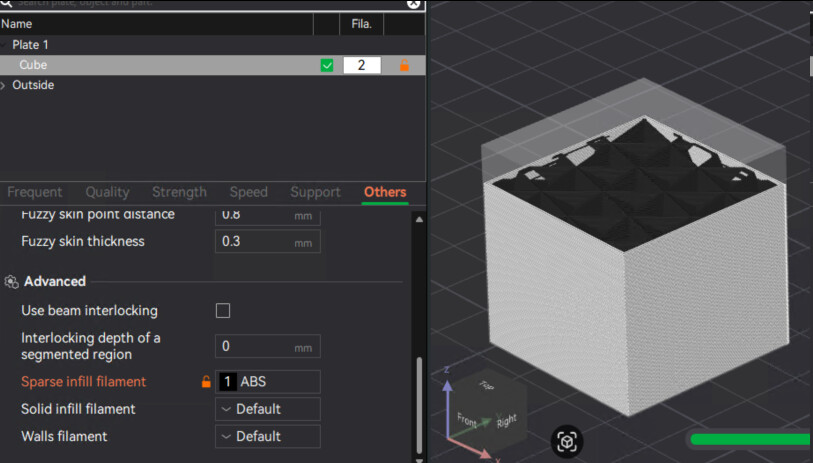Open Walls filament dropdown
The image size is (813, 463).
(x=268, y=437)
